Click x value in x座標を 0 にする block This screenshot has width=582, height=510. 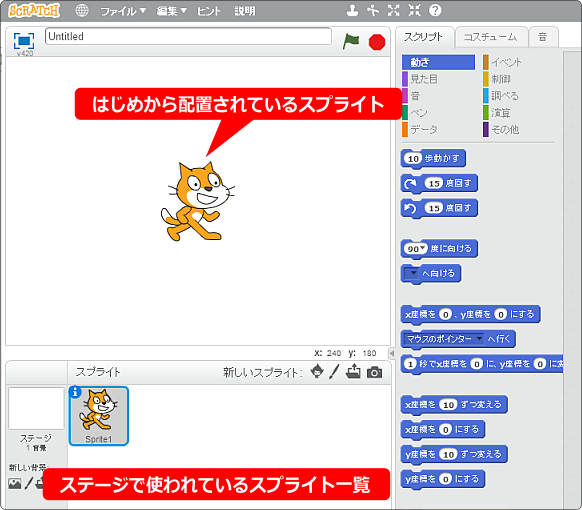(x=445, y=429)
